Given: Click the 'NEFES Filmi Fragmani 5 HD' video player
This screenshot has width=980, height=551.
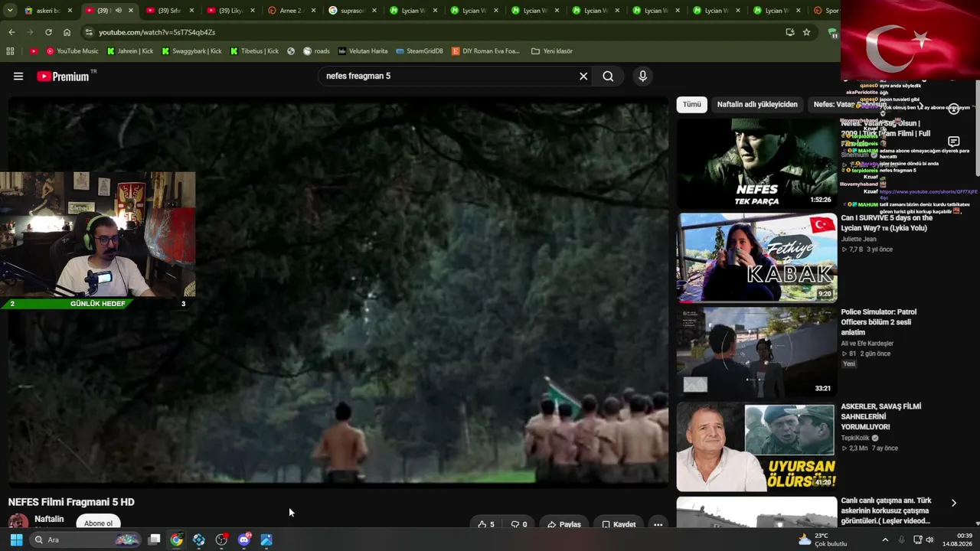Looking at the screenshot, I should pos(338,292).
